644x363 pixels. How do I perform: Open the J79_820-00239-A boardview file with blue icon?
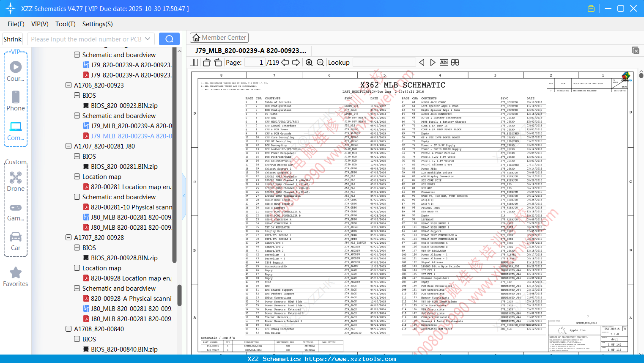[x=127, y=65]
